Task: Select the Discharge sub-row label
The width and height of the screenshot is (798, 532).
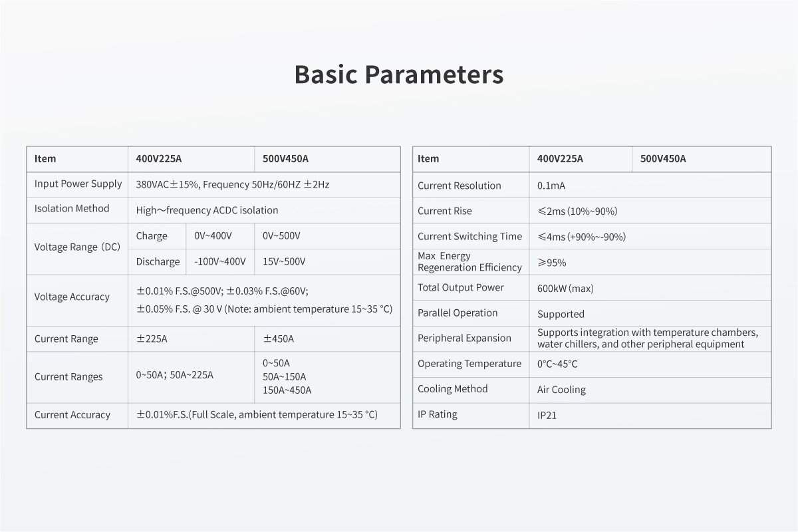Action: pos(158,261)
